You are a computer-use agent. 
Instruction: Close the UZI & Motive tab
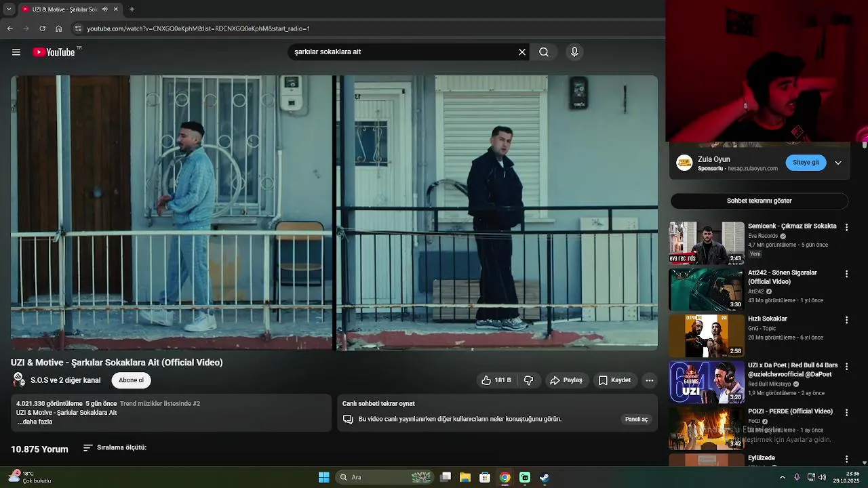point(115,9)
